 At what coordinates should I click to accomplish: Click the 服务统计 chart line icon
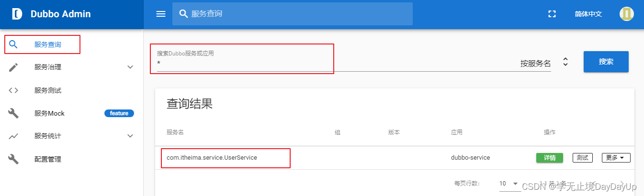click(13, 136)
